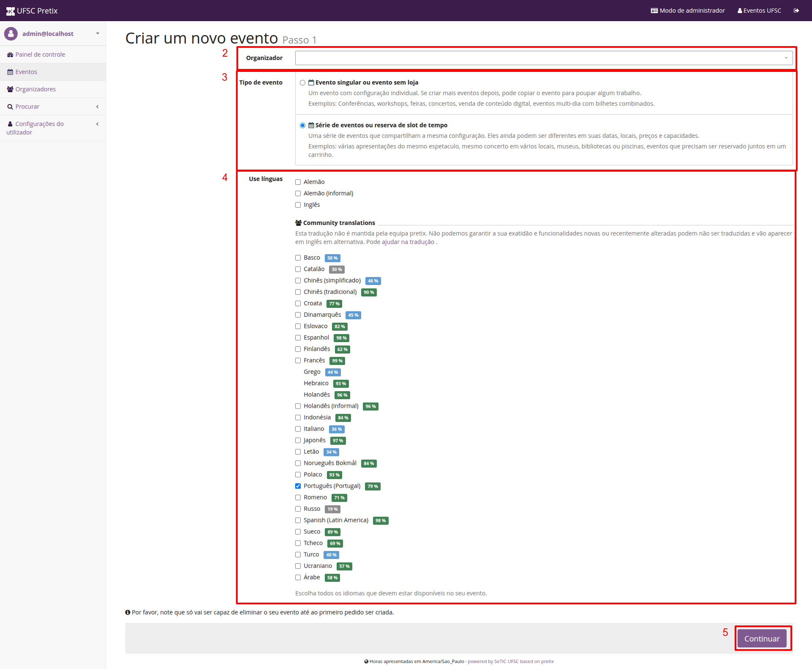812x669 pixels.
Task: Open the Organizador dropdown field
Action: pos(544,58)
